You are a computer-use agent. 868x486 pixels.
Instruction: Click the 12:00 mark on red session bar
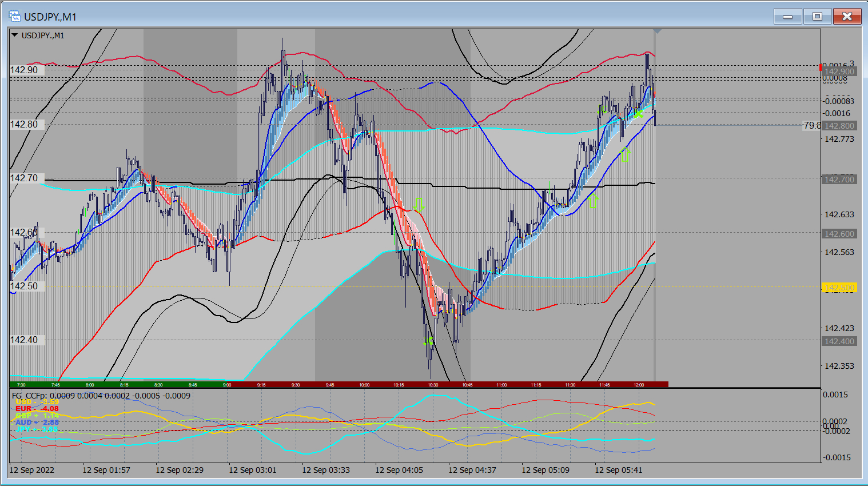pyautogui.click(x=639, y=385)
